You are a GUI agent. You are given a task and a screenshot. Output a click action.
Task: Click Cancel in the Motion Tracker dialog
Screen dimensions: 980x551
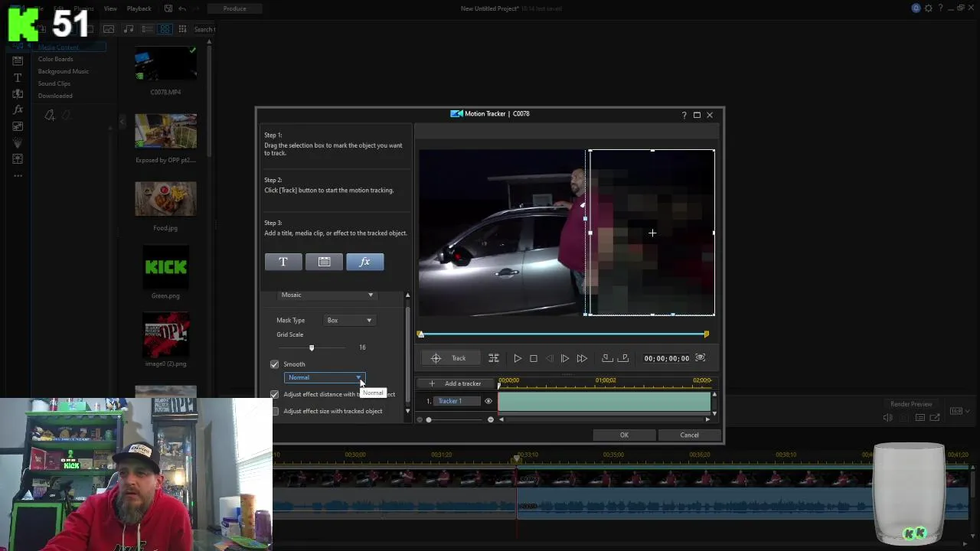(689, 435)
